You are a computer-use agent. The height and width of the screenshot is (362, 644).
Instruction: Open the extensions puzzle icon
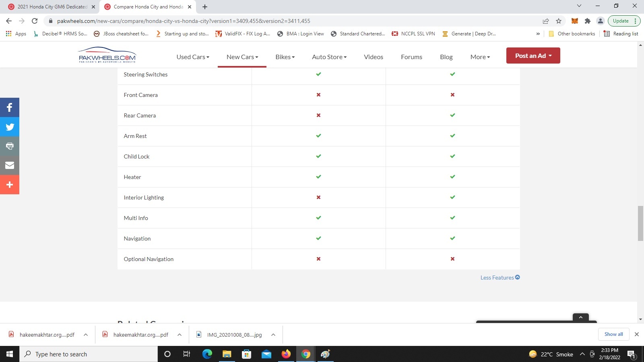pyautogui.click(x=588, y=21)
